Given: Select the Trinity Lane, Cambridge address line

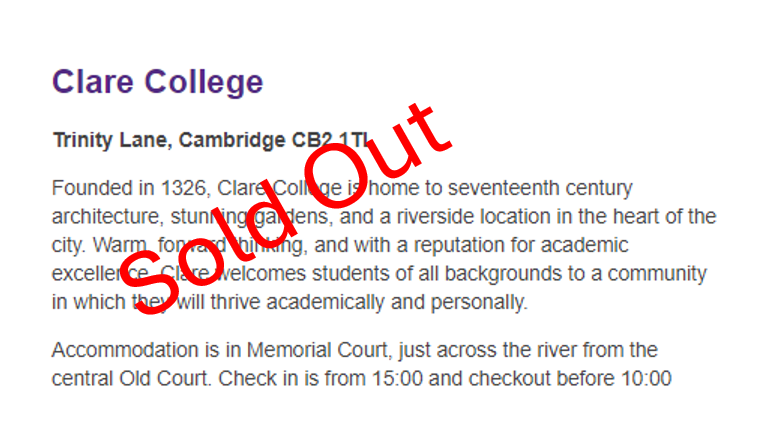Looking at the screenshot, I should coord(211,140).
